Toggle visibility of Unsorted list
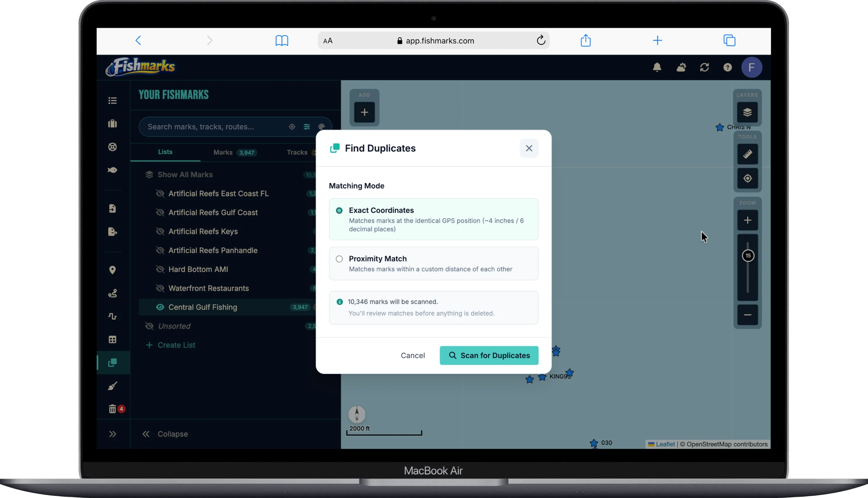Viewport: 868px width, 498px height. [149, 326]
